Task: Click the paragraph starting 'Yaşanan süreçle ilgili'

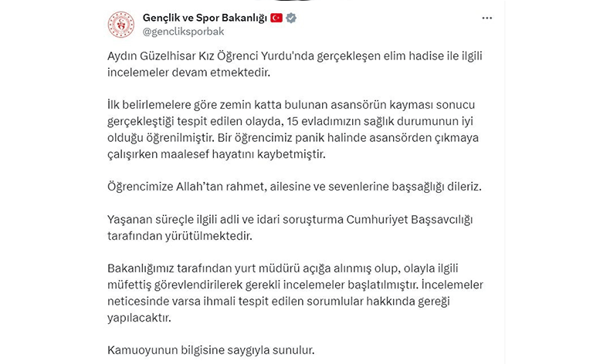Action: [x=290, y=228]
